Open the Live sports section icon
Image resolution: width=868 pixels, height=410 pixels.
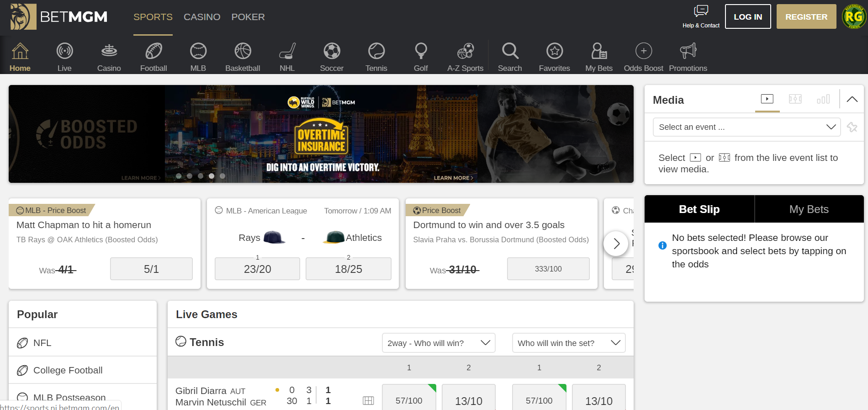point(64,51)
